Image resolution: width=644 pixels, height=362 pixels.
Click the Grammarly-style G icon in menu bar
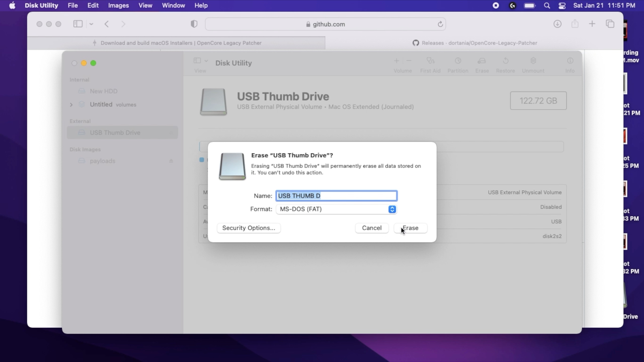(512, 6)
